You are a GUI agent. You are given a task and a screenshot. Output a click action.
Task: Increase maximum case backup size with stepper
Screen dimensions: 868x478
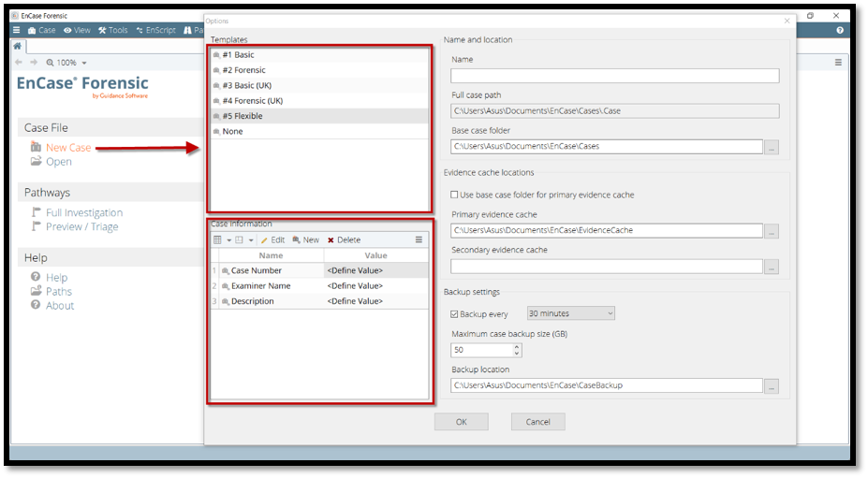click(517, 346)
